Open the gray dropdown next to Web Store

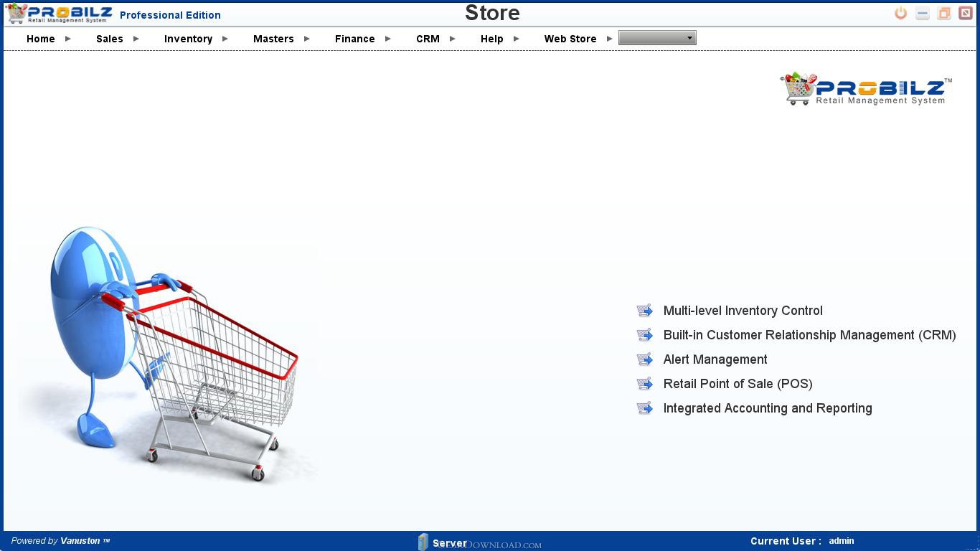point(657,38)
